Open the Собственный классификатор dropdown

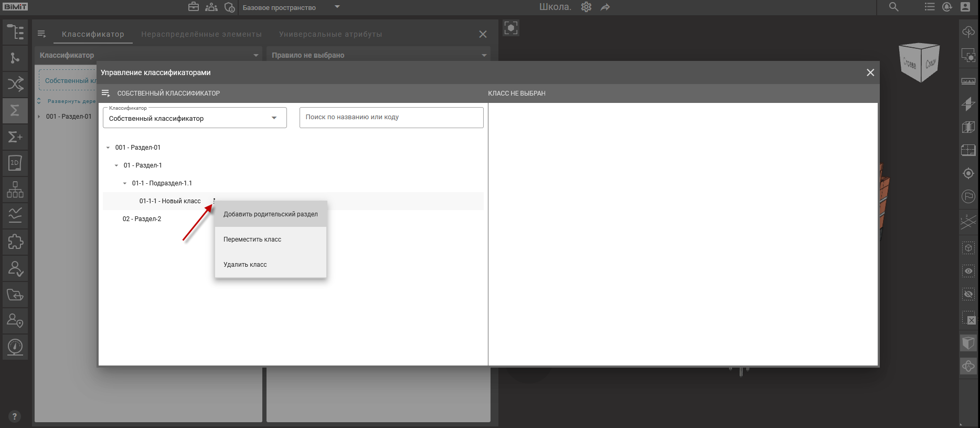pyautogui.click(x=194, y=118)
